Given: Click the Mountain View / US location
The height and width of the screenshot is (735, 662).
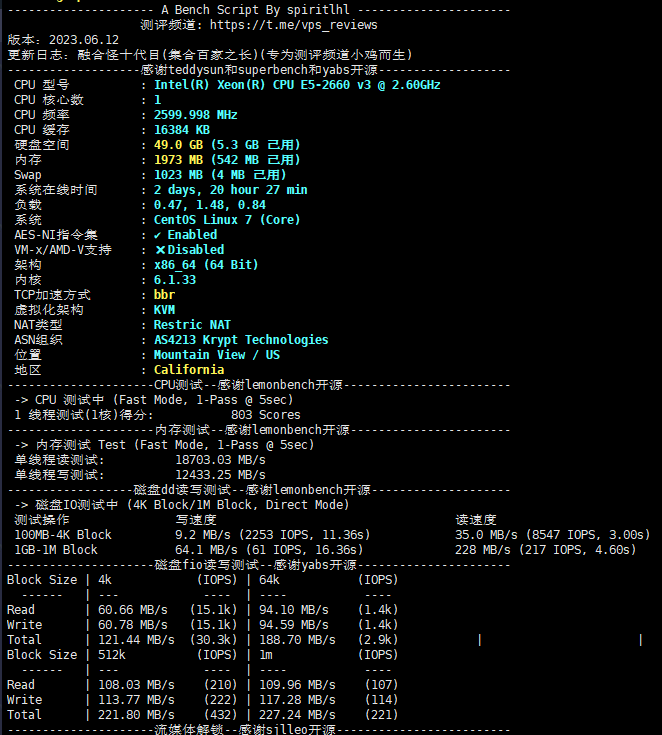Looking at the screenshot, I should [216, 355].
